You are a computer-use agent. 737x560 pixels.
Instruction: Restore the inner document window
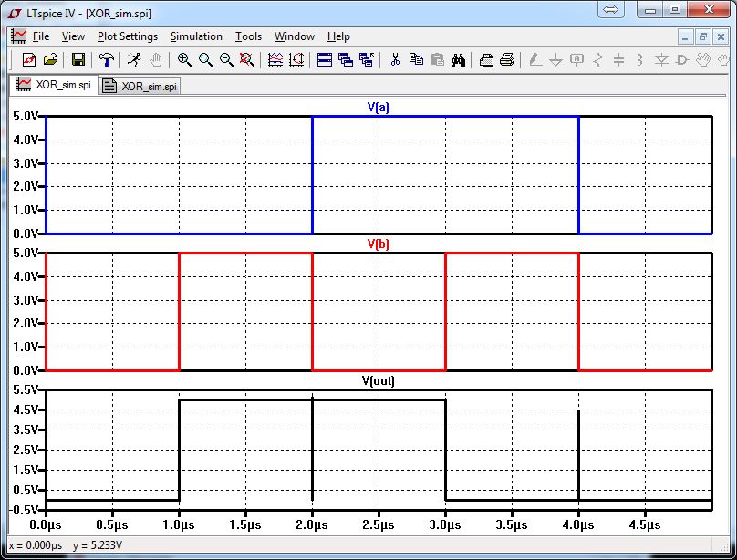click(703, 36)
